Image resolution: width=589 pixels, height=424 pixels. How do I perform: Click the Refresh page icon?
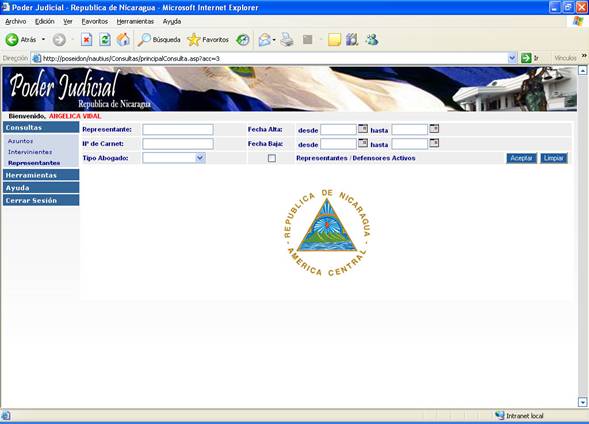(x=105, y=39)
